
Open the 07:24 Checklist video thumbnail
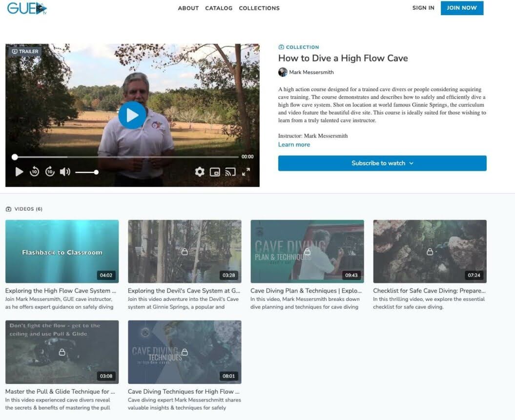(430, 251)
